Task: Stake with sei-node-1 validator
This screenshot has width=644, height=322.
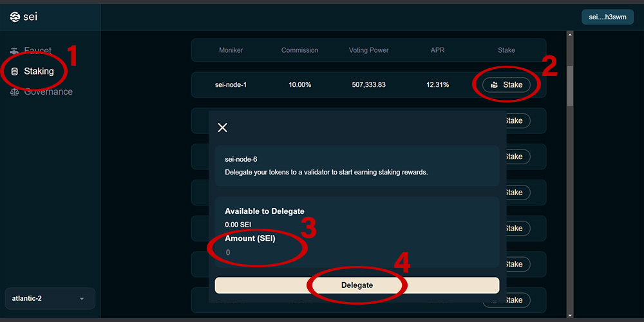Action: pos(506,85)
